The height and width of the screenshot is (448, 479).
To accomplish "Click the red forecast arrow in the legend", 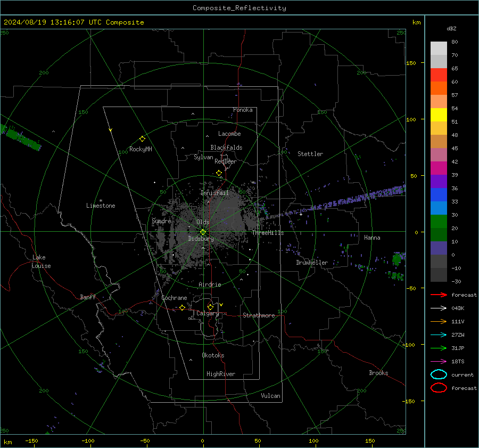I will pyautogui.click(x=439, y=295).
